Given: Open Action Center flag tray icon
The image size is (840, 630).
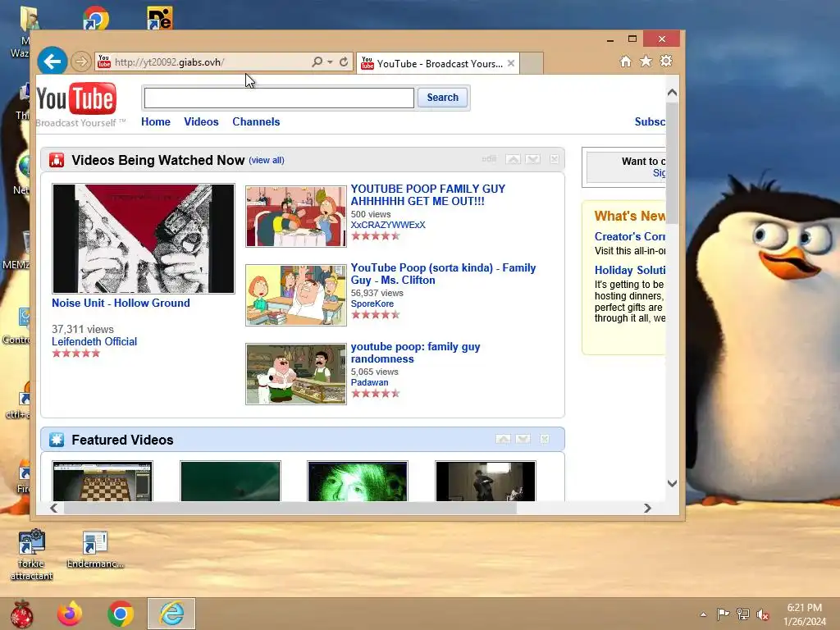Looking at the screenshot, I should [x=723, y=614].
